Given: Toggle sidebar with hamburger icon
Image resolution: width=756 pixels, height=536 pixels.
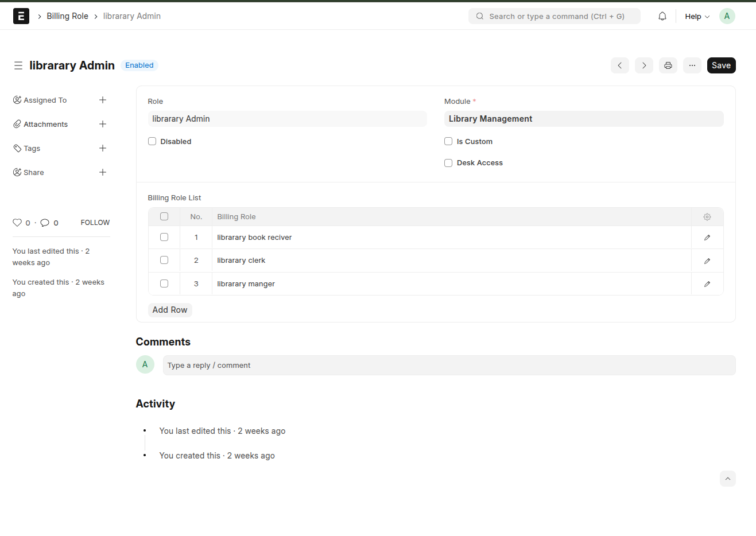Looking at the screenshot, I should [x=18, y=65].
